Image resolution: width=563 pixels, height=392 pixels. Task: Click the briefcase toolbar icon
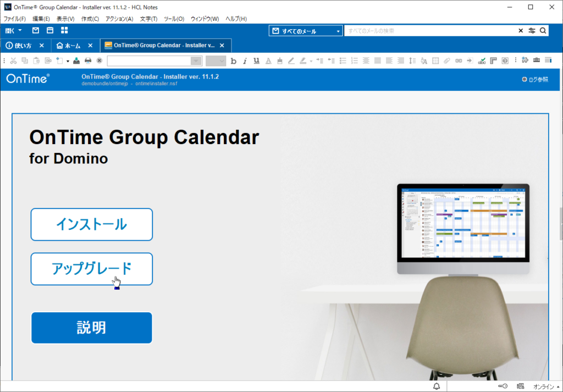coord(537,60)
